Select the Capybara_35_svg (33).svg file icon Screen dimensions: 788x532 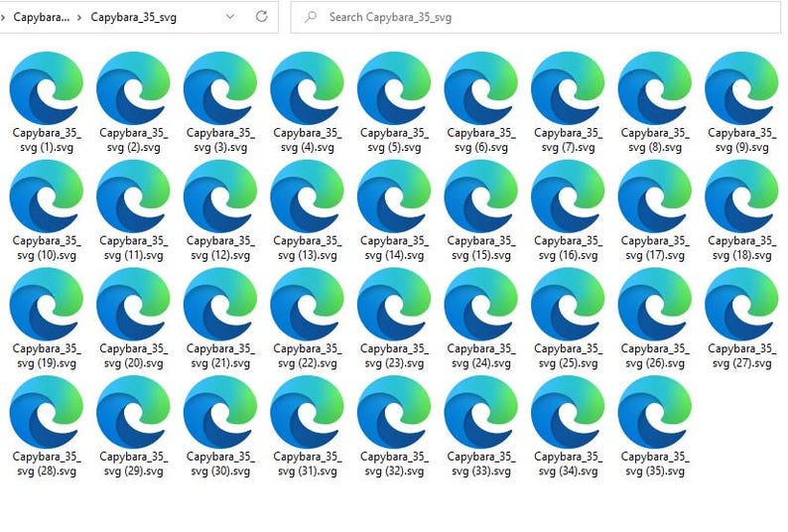[x=481, y=412]
